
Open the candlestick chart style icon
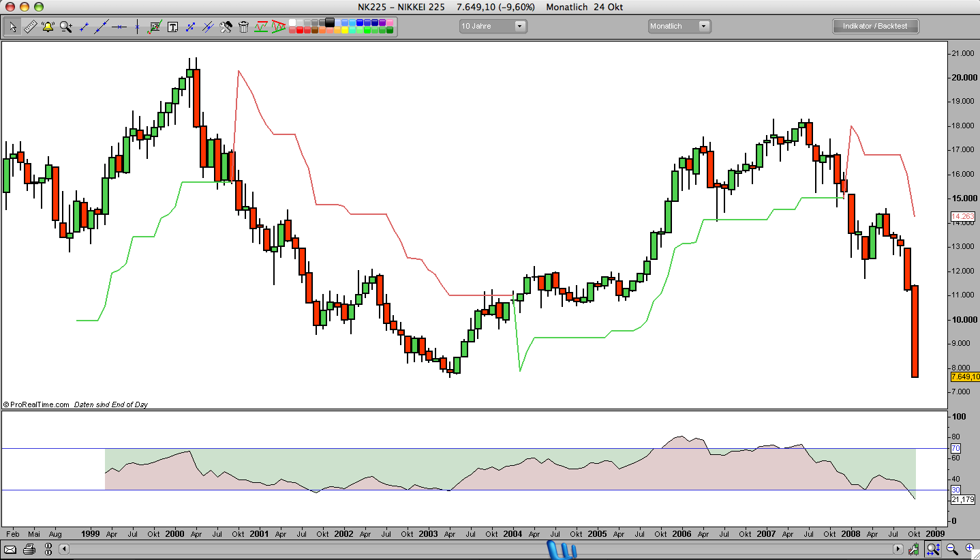pos(914,549)
